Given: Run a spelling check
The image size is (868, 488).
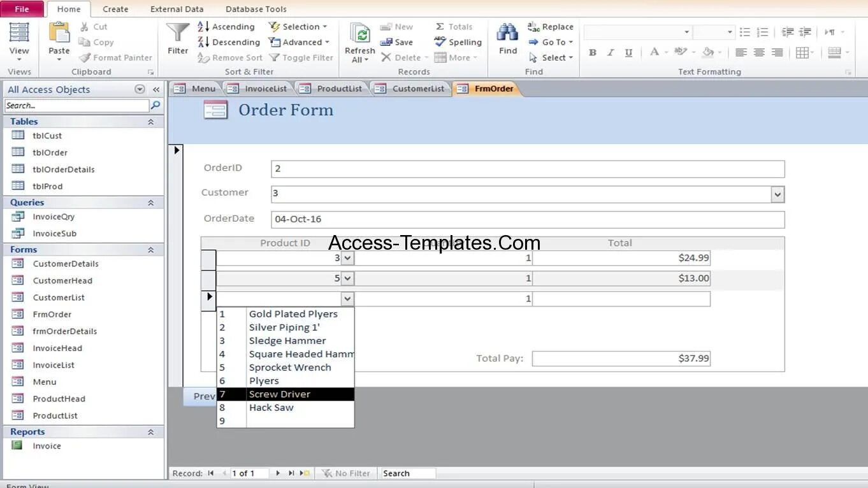Looking at the screenshot, I should 458,42.
